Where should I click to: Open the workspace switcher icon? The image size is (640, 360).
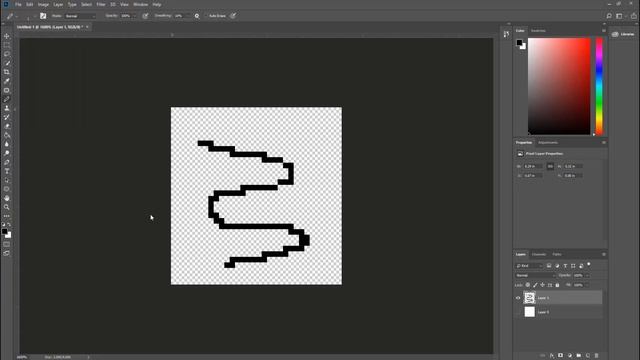tap(620, 16)
